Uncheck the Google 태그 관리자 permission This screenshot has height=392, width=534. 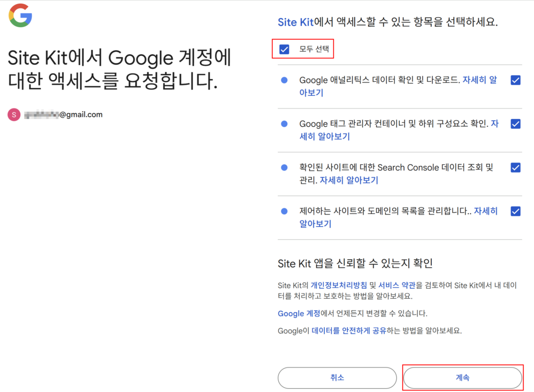pos(516,124)
